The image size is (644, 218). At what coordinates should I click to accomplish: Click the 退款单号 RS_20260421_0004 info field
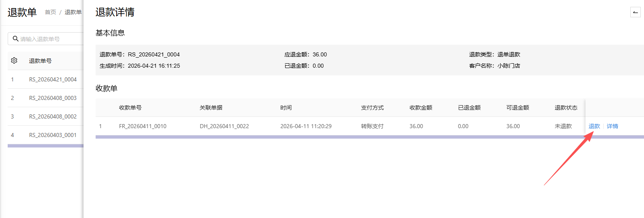[x=140, y=54]
